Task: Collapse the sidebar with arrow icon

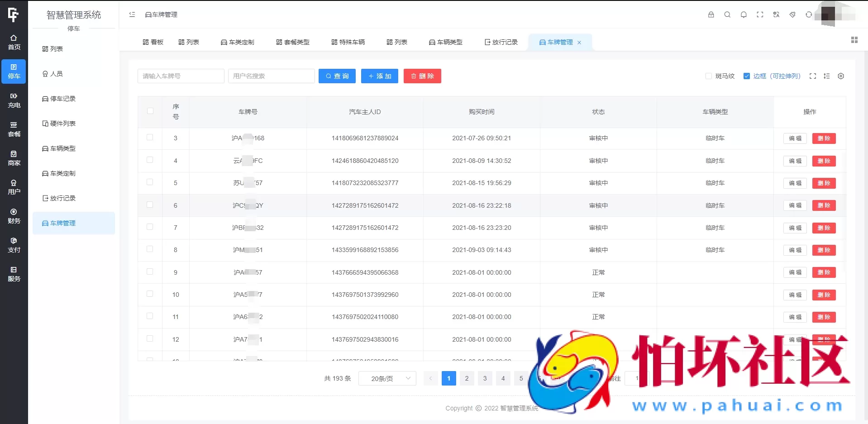Action: (132, 14)
